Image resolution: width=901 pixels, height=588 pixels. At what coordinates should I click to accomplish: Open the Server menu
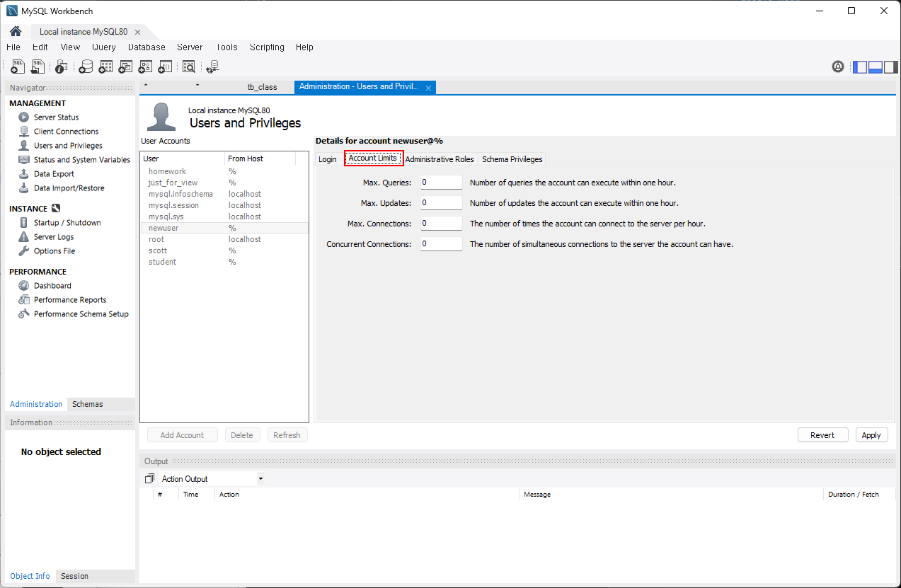pyautogui.click(x=190, y=47)
